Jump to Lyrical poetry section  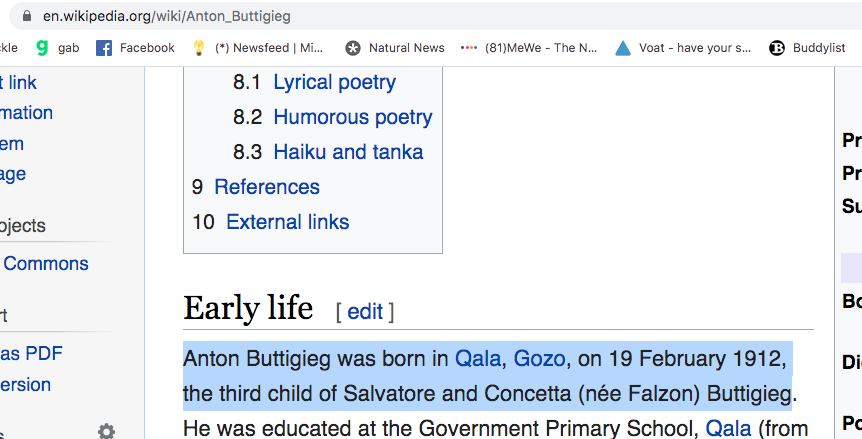[x=334, y=82]
